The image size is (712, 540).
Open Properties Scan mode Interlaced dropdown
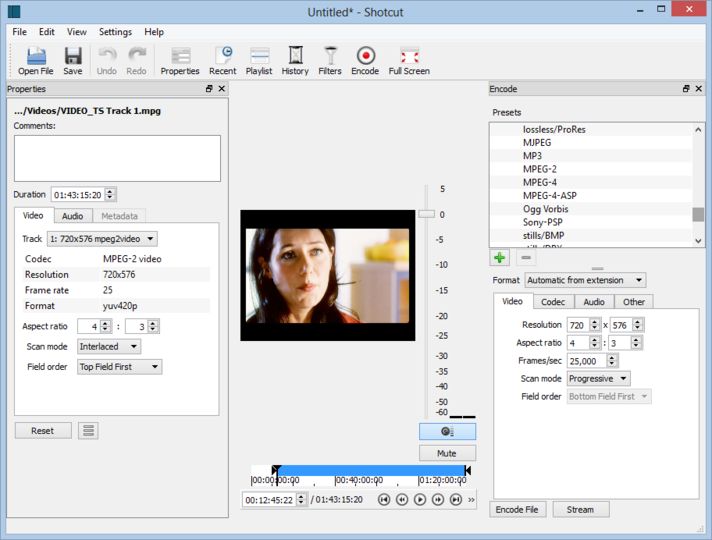point(109,347)
